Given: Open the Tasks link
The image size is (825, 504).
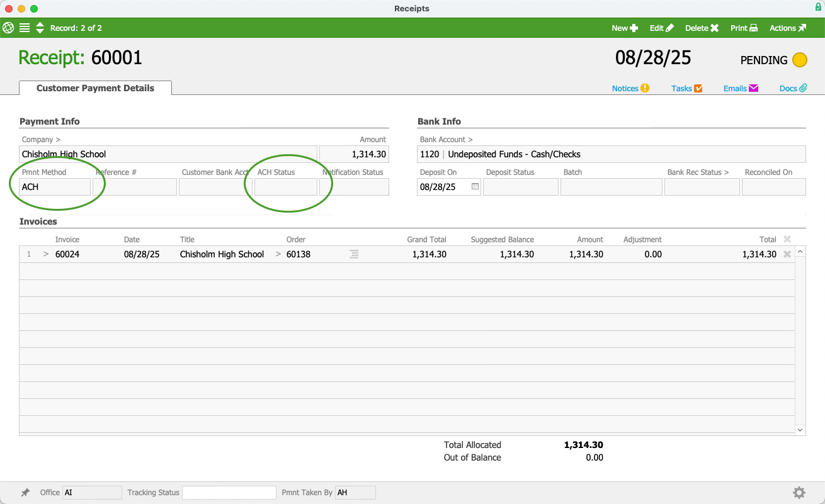Looking at the screenshot, I should point(686,89).
